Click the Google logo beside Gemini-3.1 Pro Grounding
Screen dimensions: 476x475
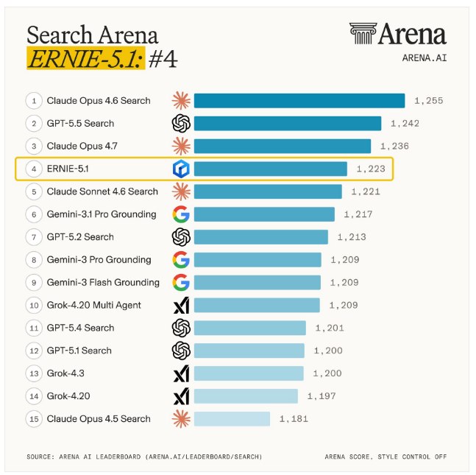181,214
